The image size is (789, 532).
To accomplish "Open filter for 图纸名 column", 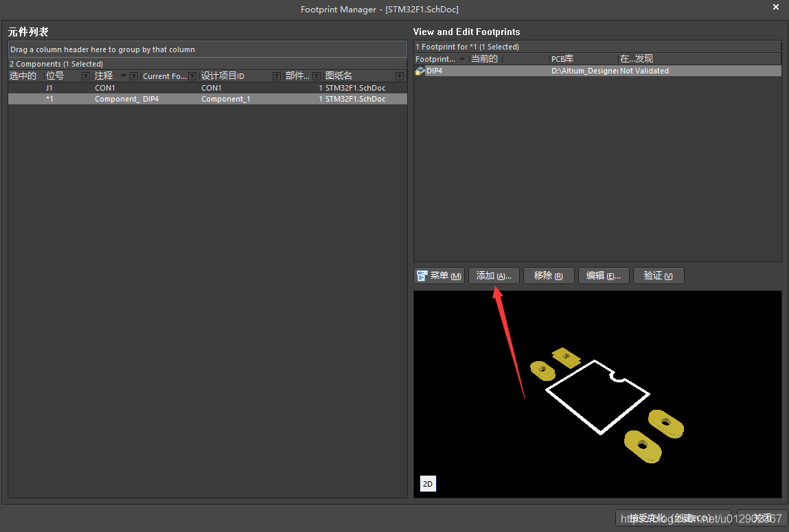I will [x=400, y=76].
